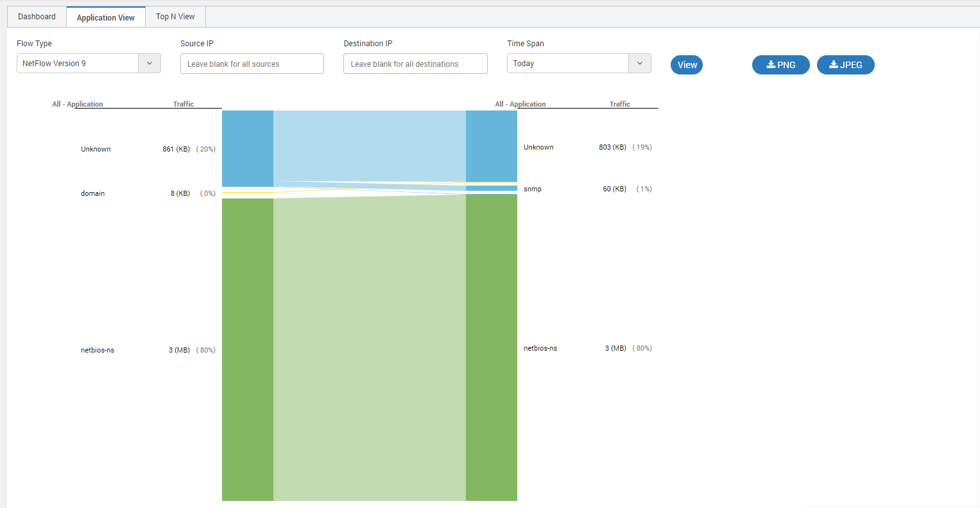Click the right 'All - Application' header
This screenshot has height=508, width=980.
click(520, 104)
